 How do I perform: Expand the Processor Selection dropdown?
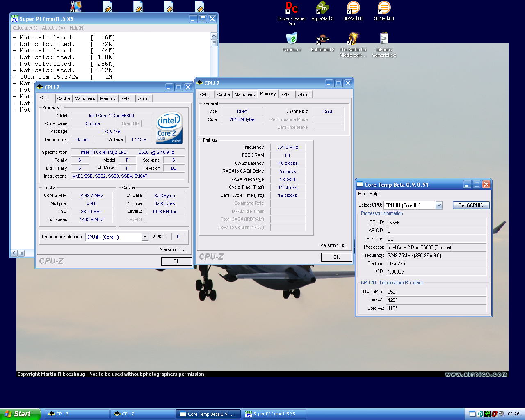[x=145, y=237]
